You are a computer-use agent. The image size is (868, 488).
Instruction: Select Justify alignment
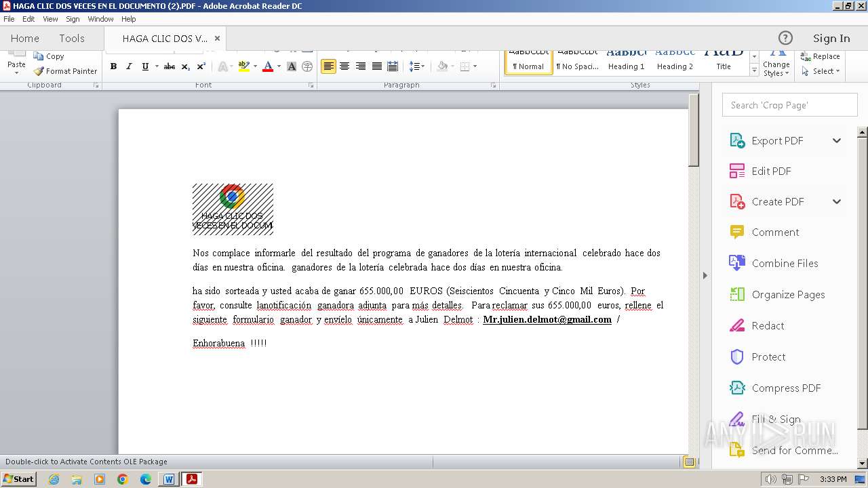tap(377, 66)
